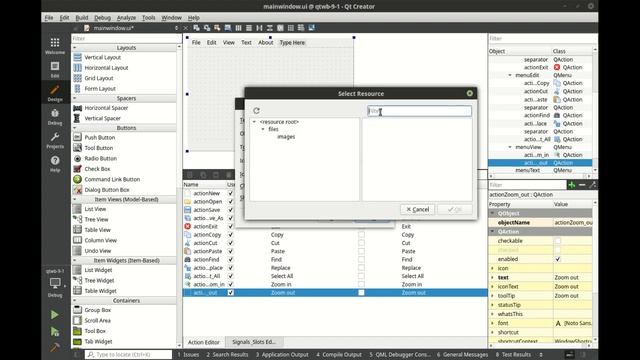Apply Lay Out Vertically in Splitter
The height and width of the screenshot is (360, 640).
(270, 28)
